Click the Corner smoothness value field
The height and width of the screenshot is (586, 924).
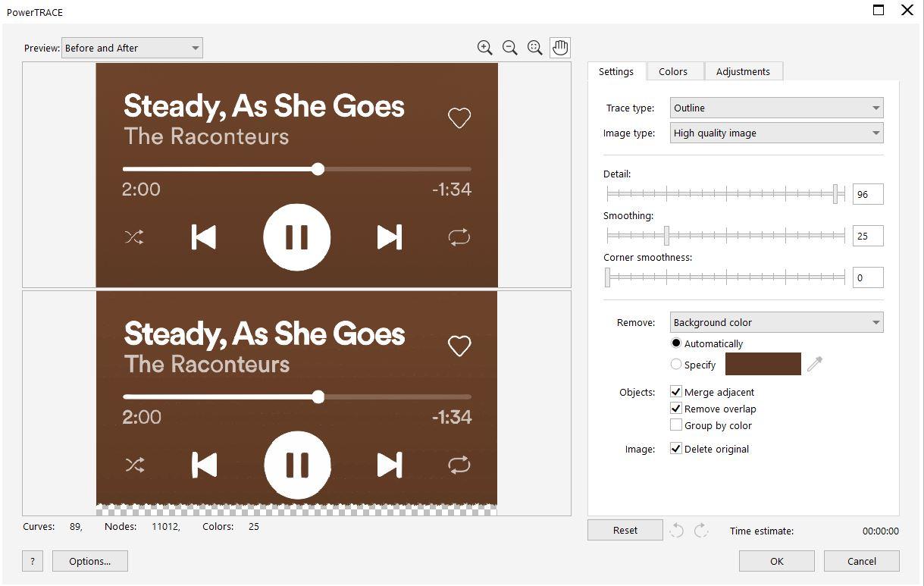(868, 277)
